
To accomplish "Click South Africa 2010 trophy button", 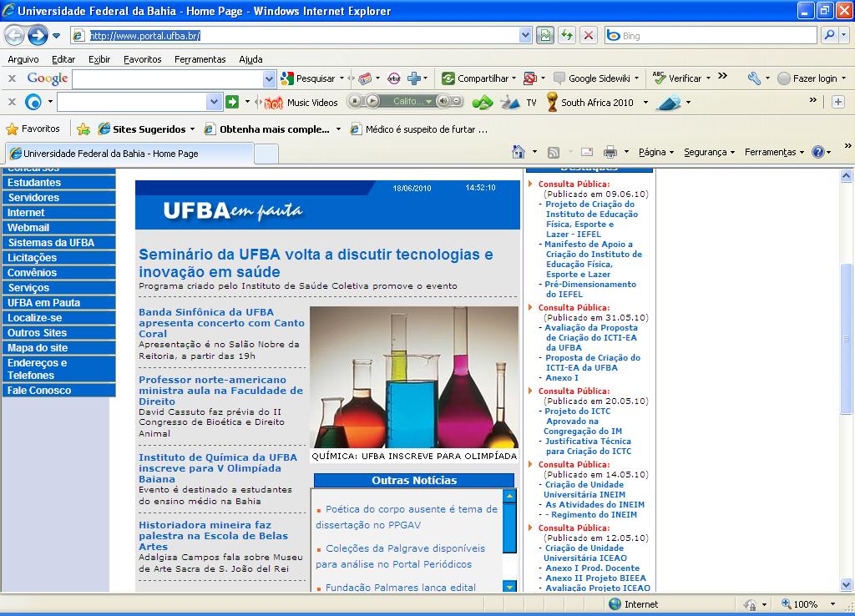I will pyautogui.click(x=590, y=103).
